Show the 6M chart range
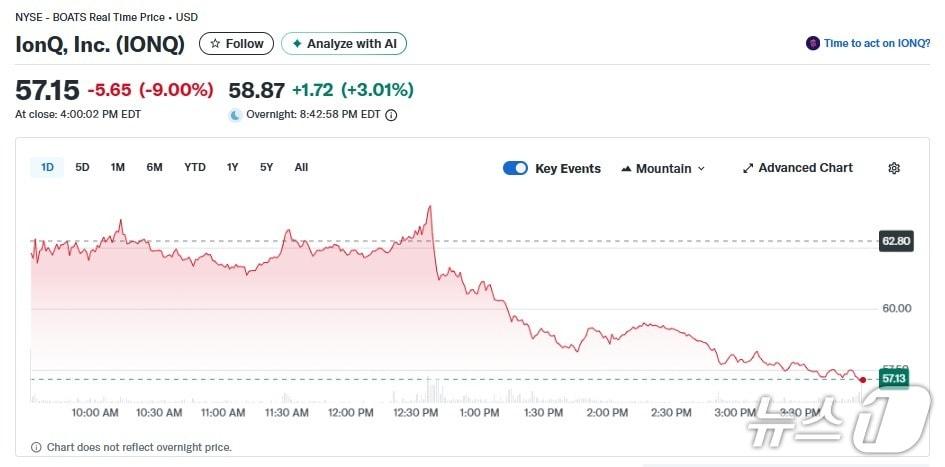The height and width of the screenshot is (467, 945). tap(154, 167)
